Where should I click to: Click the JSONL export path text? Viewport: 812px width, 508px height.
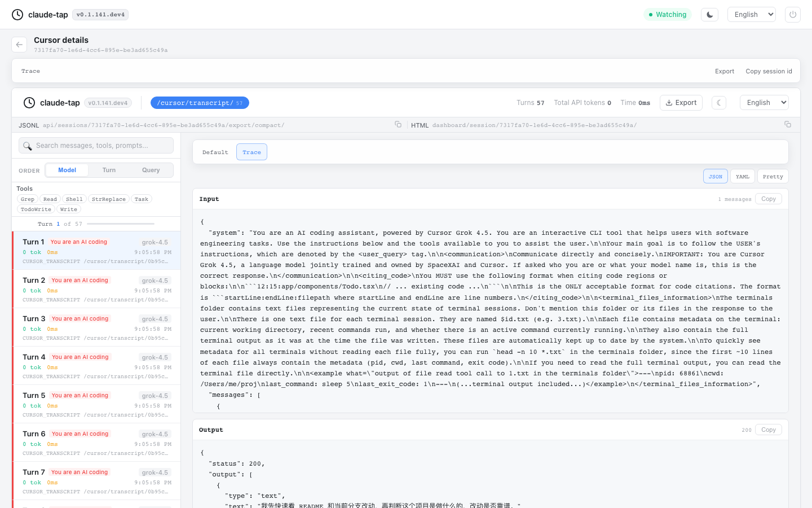[164, 125]
